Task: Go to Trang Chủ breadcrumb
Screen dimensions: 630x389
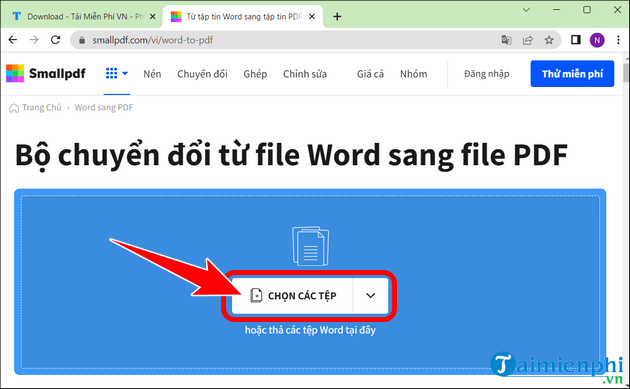Action: 42,108
